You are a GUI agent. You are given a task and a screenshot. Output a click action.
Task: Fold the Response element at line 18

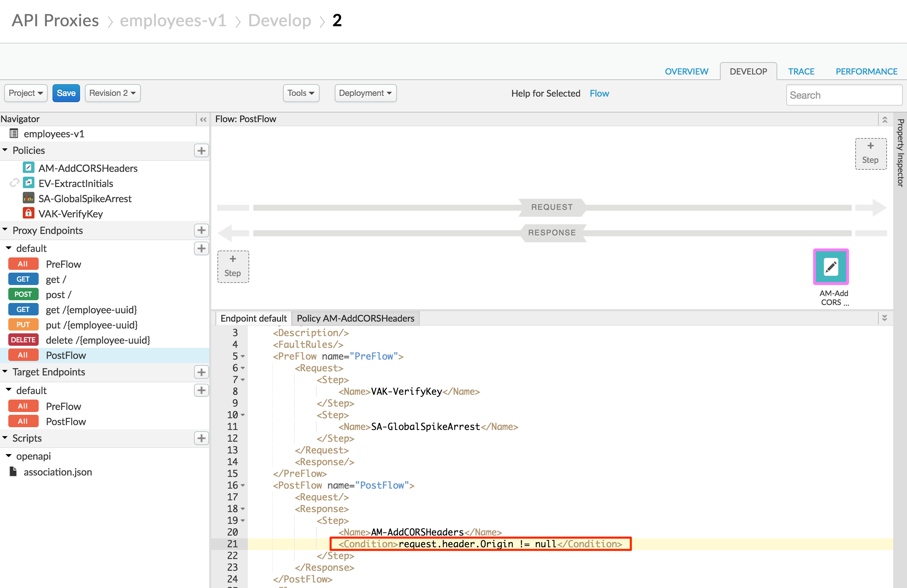point(243,509)
